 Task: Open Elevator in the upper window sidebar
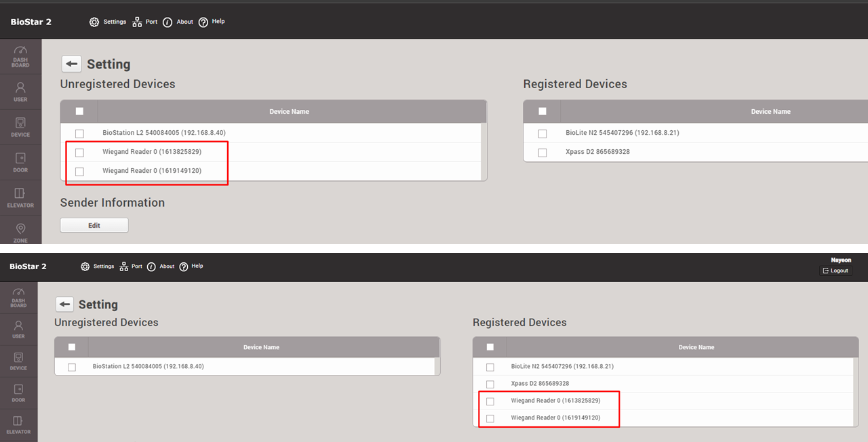(x=20, y=197)
